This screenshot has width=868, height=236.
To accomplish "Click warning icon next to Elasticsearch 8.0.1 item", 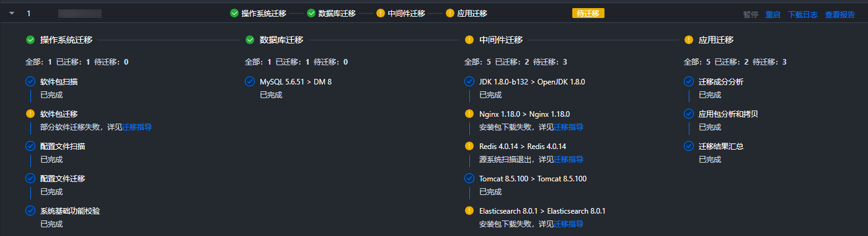I will point(469,211).
